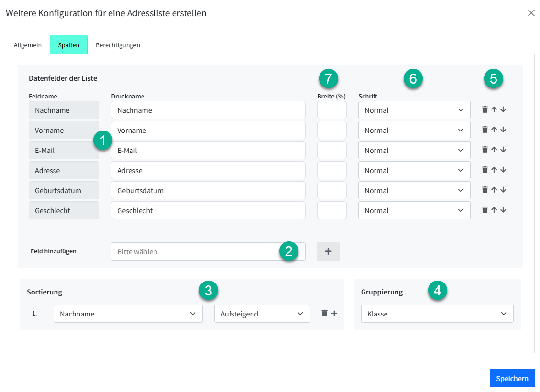Image resolution: width=540 pixels, height=392 pixels.
Task: Open the sorting field dropdown showing Nachname
Action: [128, 314]
